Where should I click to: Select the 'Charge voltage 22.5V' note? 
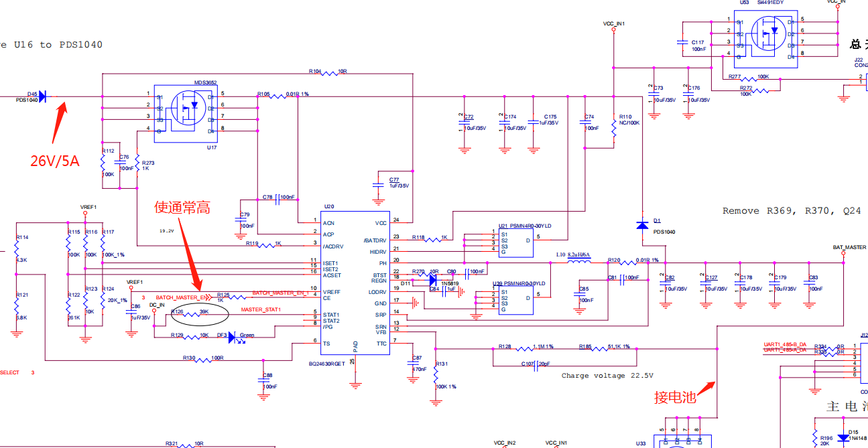point(607,376)
